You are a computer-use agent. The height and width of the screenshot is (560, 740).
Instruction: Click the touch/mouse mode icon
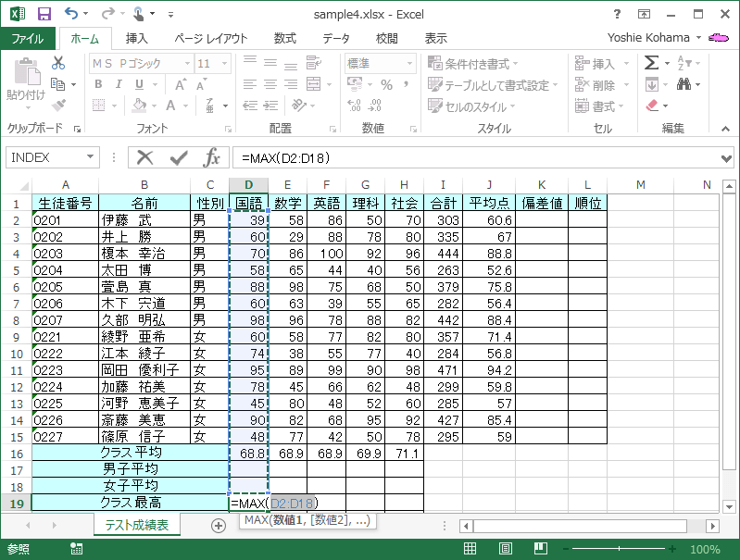pos(138,14)
